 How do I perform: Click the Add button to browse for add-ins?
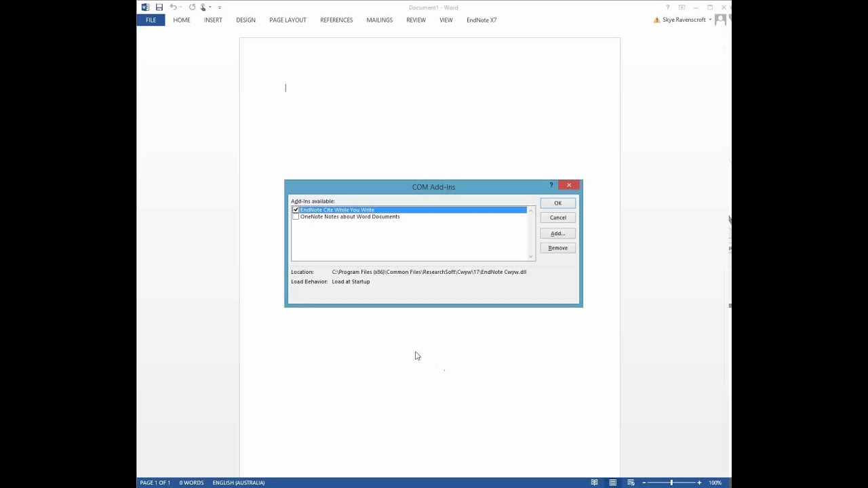[557, 233]
